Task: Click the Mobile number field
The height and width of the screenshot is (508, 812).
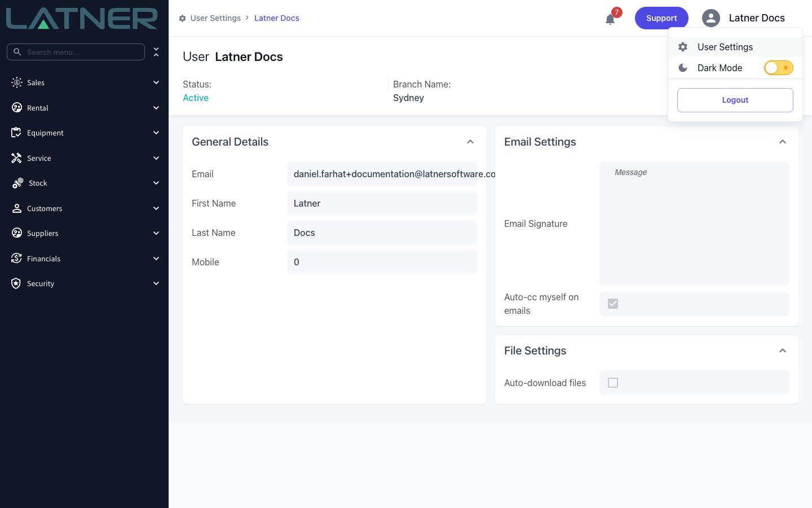Action: click(382, 262)
